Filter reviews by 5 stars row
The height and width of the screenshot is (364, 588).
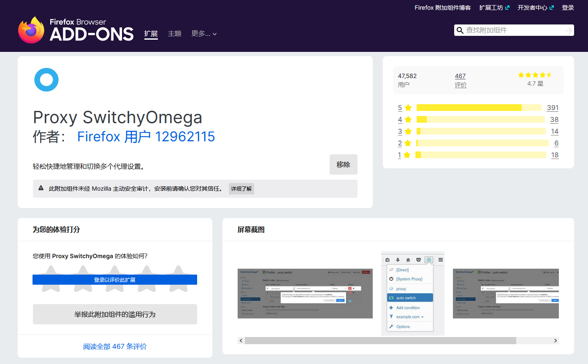(x=478, y=108)
